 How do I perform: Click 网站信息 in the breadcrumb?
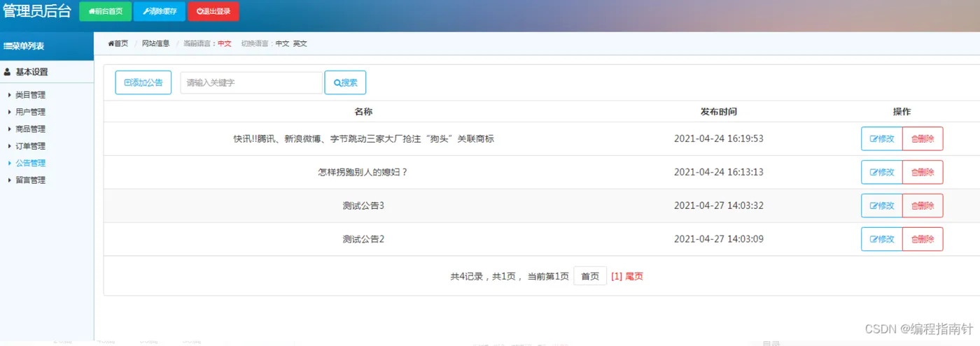tap(155, 43)
